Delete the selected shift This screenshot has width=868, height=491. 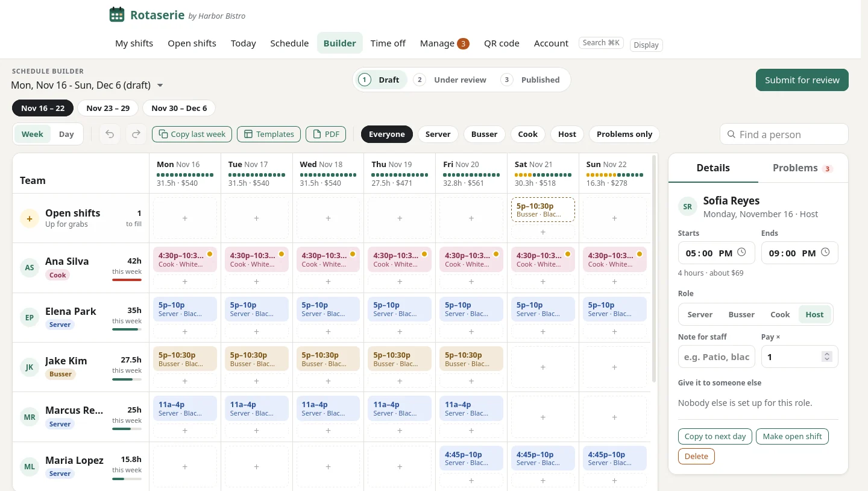[x=696, y=456]
